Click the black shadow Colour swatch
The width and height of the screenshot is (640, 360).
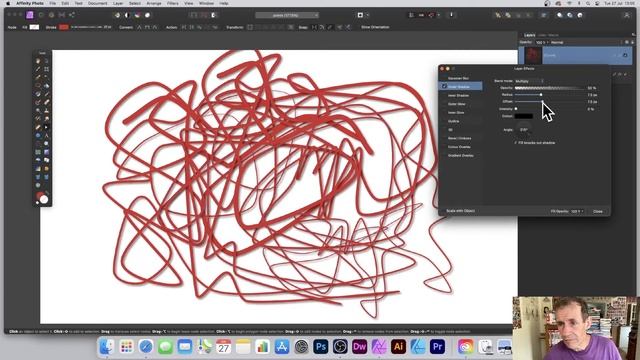coord(524,116)
